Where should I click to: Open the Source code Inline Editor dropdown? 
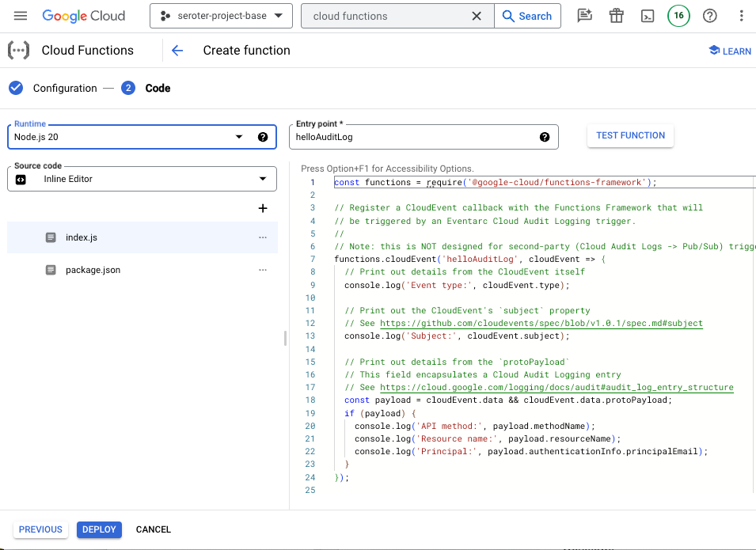[263, 179]
